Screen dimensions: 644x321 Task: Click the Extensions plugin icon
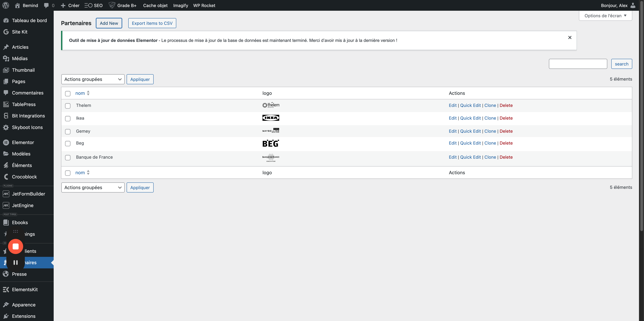(x=6, y=316)
